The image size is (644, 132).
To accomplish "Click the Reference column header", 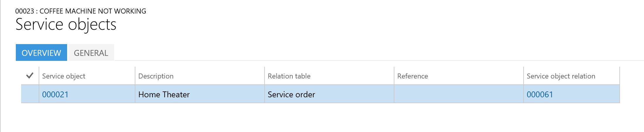I will coord(413,76).
